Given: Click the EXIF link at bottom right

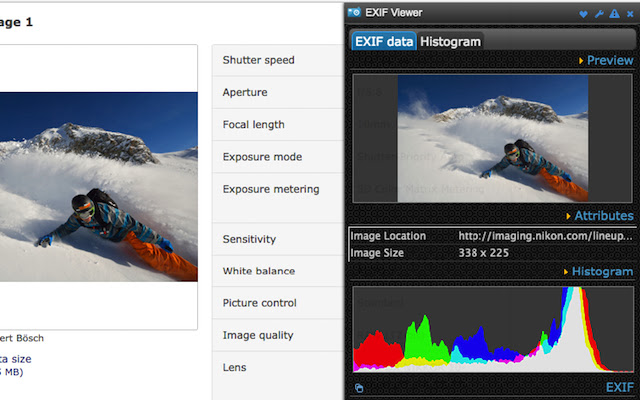Looking at the screenshot, I should click(x=619, y=387).
